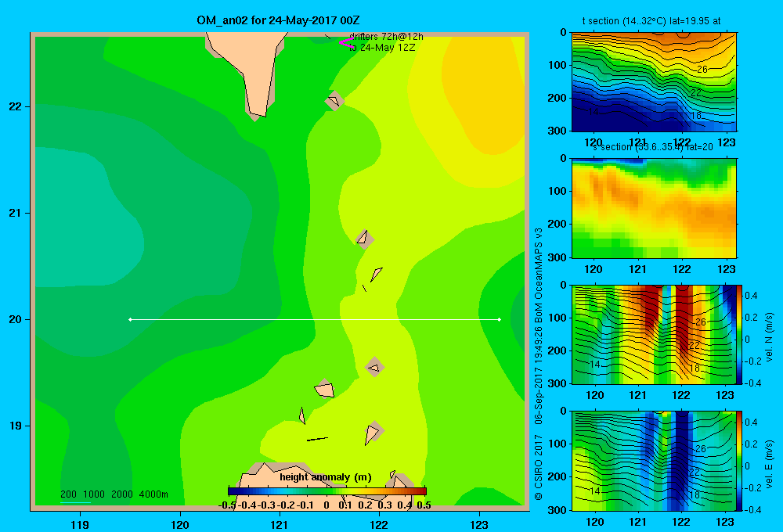Open the northward velocity section plot

654,334
